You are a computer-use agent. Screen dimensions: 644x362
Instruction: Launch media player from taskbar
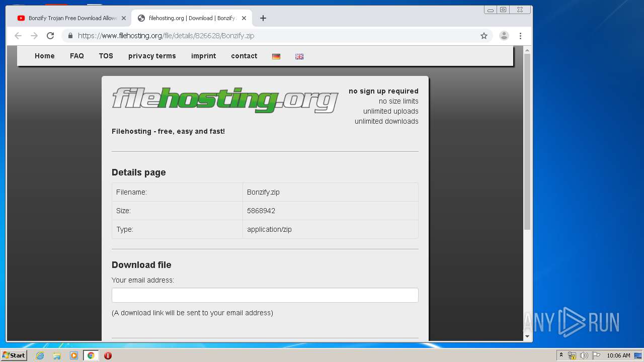(x=74, y=355)
